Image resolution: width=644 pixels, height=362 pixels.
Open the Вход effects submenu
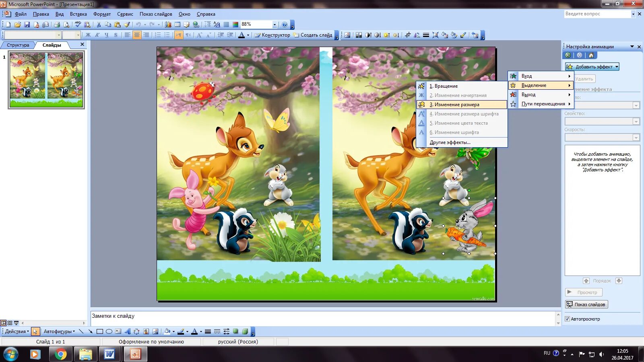pos(541,76)
